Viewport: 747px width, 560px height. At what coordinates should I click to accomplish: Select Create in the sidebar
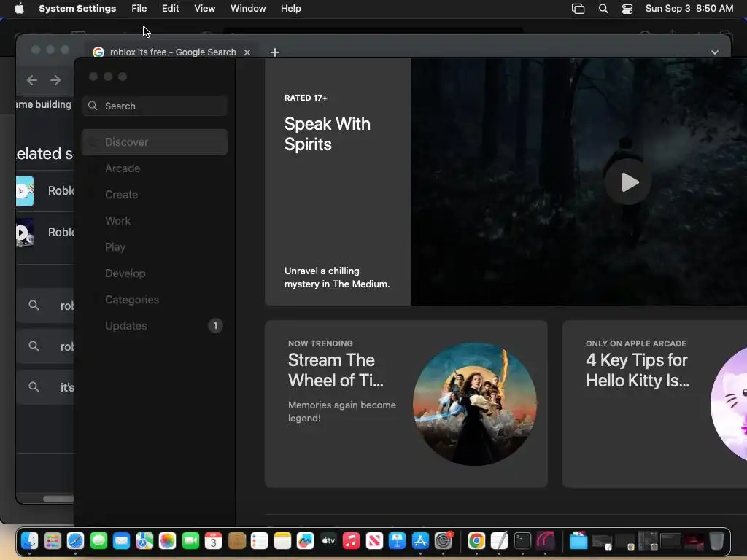155,194
